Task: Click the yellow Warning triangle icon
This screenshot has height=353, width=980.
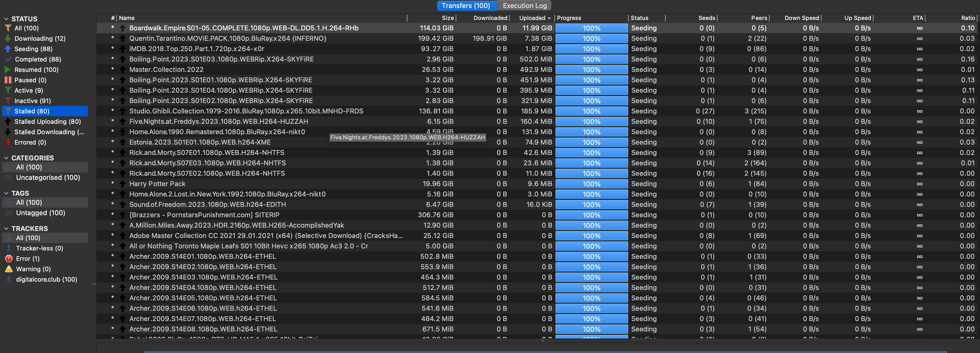Action: 9,269
